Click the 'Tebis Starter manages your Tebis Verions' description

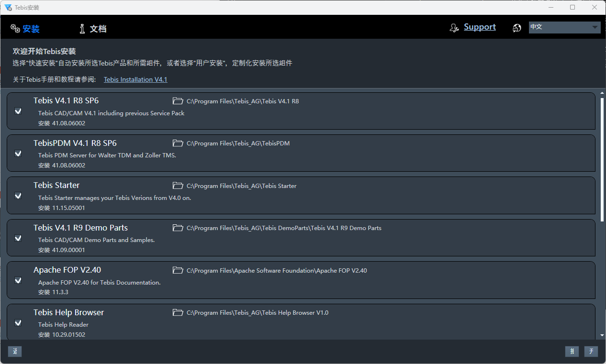coord(114,198)
